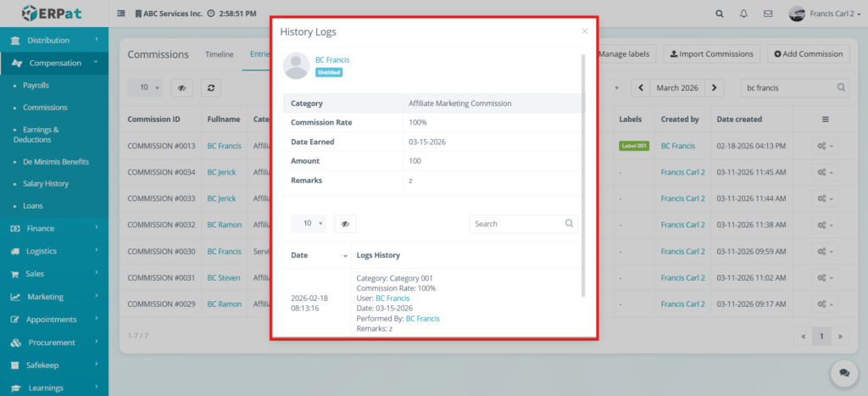Go to page 1 in pagination
868x396 pixels.
pyautogui.click(x=821, y=336)
